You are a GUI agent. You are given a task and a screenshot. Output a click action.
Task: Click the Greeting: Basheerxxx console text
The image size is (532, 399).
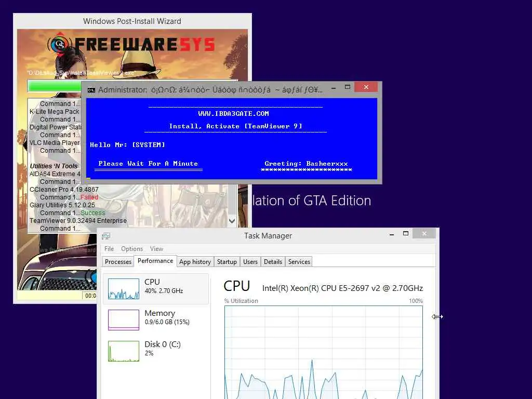tap(307, 164)
